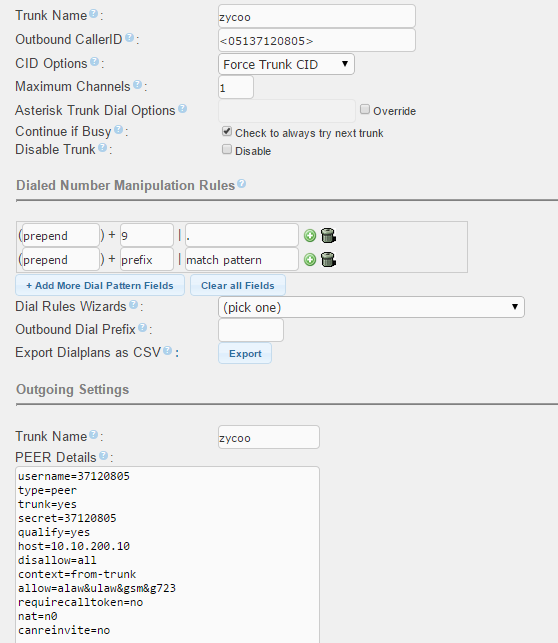
Task: Click the empty prefix field in second row
Action: click(x=147, y=259)
